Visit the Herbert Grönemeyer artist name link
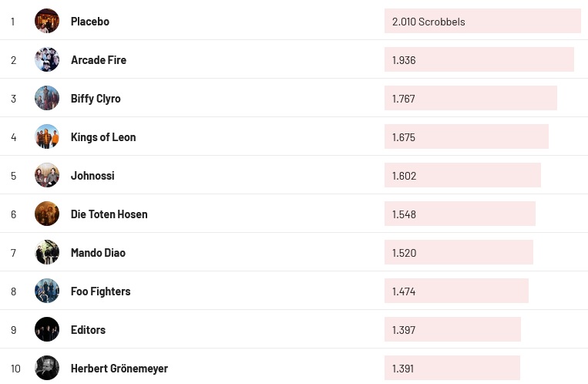The width and height of the screenshot is (588, 384). [119, 369]
